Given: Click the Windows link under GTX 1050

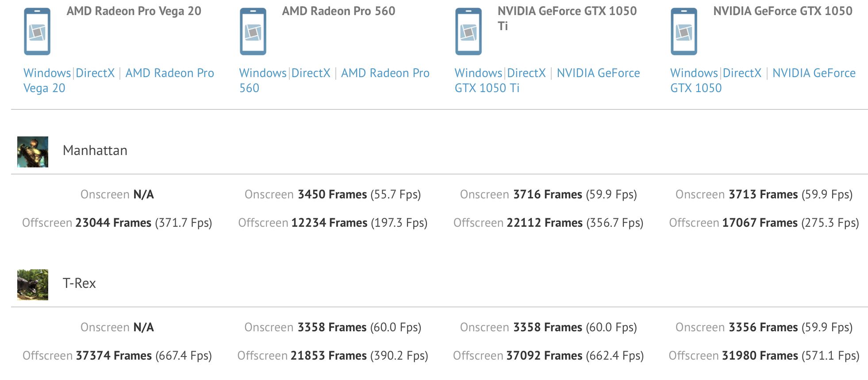Looking at the screenshot, I should [x=694, y=73].
